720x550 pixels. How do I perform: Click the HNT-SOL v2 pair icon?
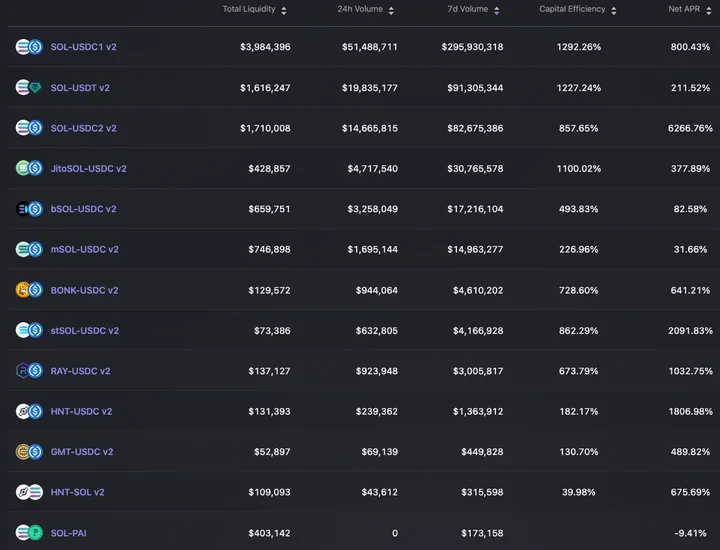(29, 492)
